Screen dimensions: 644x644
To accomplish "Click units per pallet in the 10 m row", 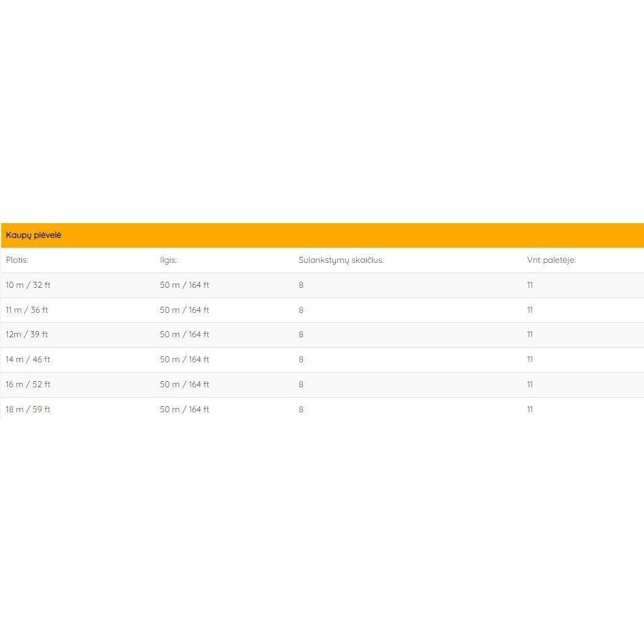I will click(530, 285).
